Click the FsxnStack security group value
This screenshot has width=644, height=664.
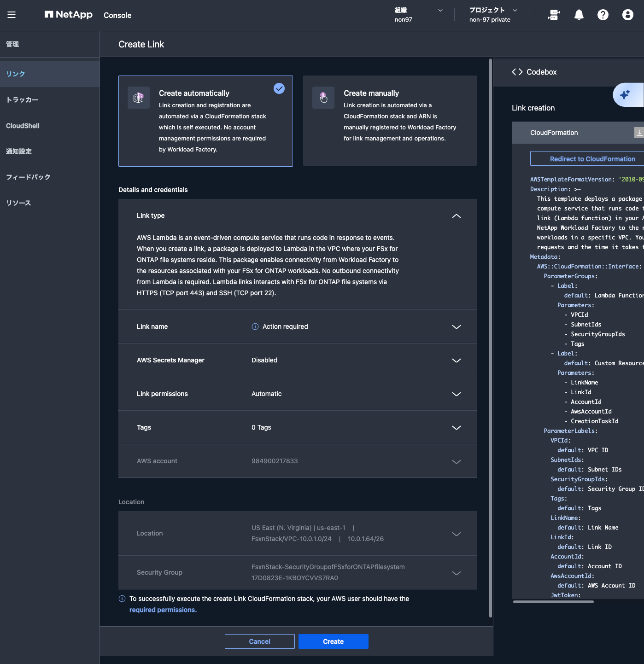point(328,572)
